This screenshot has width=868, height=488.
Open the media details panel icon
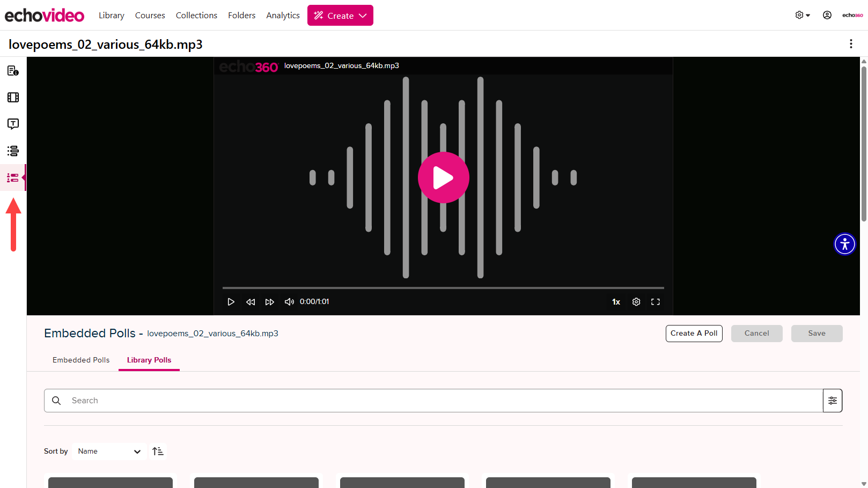click(x=13, y=70)
